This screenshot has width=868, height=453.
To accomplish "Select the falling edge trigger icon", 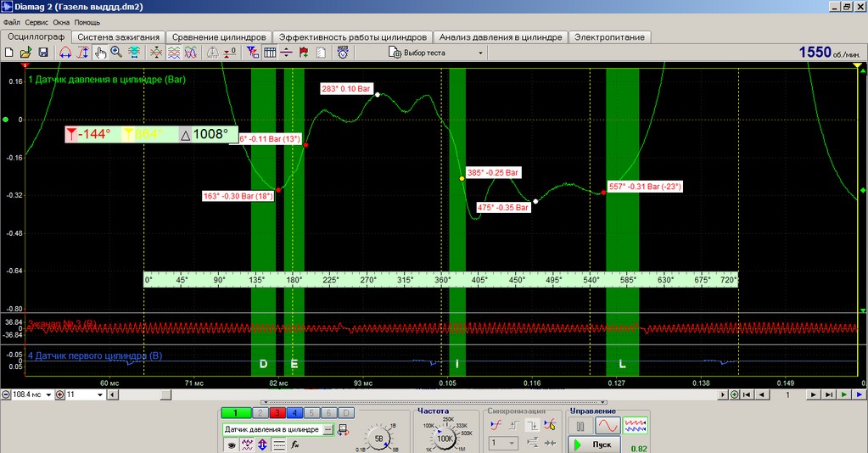I will 532,425.
